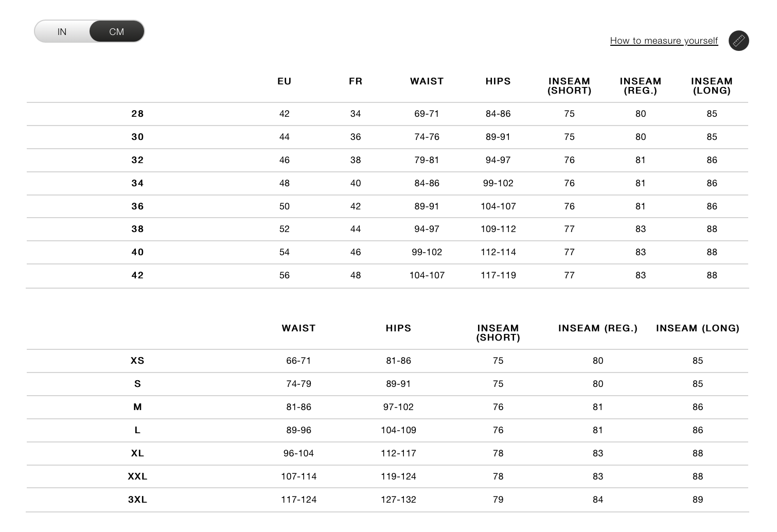This screenshot has width=777, height=532.
Task: Click the EU column header
Action: tap(284, 81)
